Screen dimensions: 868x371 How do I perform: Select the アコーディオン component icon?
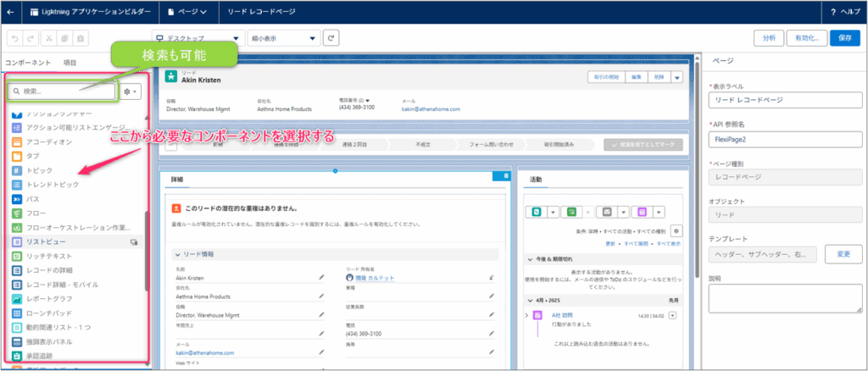[18, 141]
